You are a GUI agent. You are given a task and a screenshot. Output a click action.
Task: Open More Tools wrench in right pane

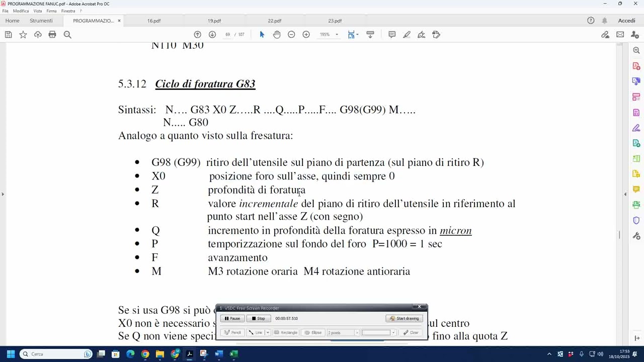636,236
